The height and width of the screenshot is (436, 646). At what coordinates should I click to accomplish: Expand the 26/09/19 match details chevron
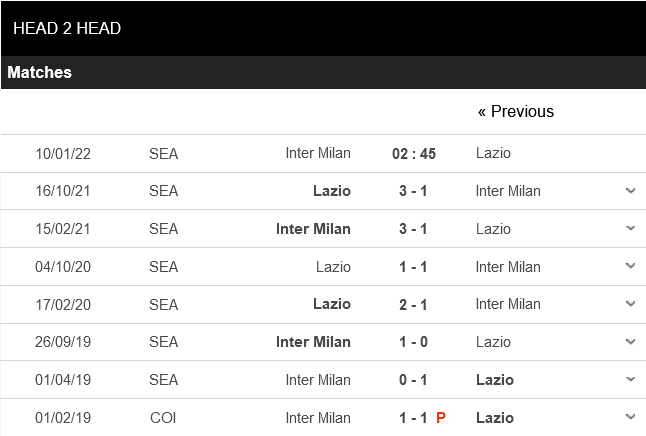(x=630, y=342)
